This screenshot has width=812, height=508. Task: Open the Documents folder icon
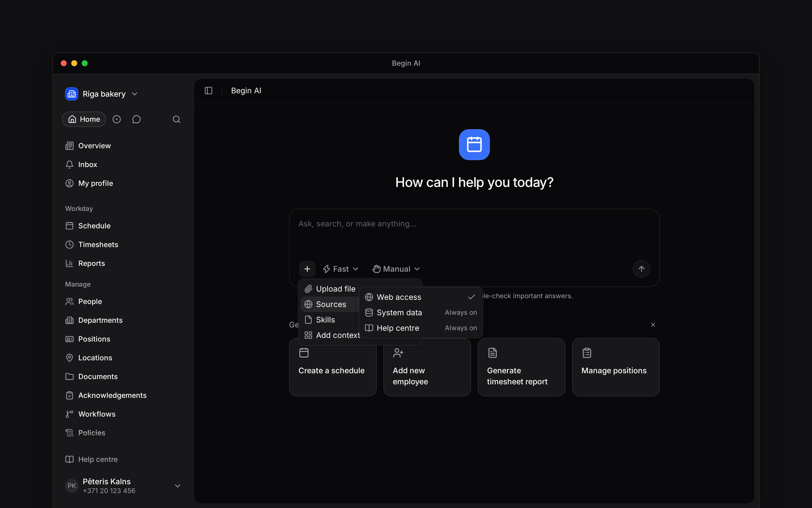70,377
